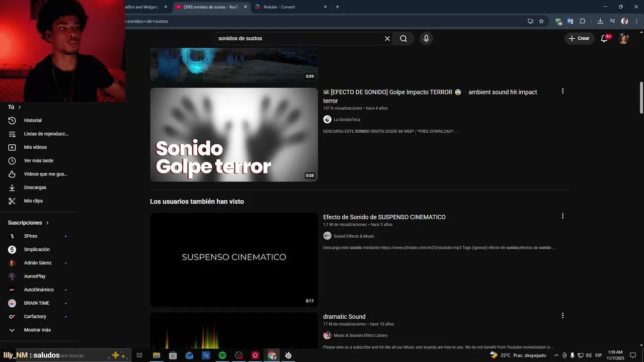
Task: Visit Music & Sounds Effect Library channel
Action: (361, 335)
